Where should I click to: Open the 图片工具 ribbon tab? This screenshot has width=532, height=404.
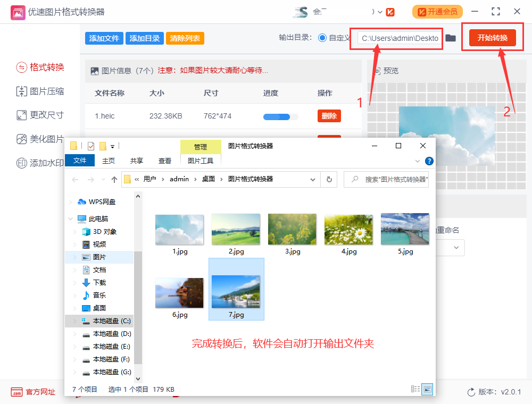[x=201, y=161]
